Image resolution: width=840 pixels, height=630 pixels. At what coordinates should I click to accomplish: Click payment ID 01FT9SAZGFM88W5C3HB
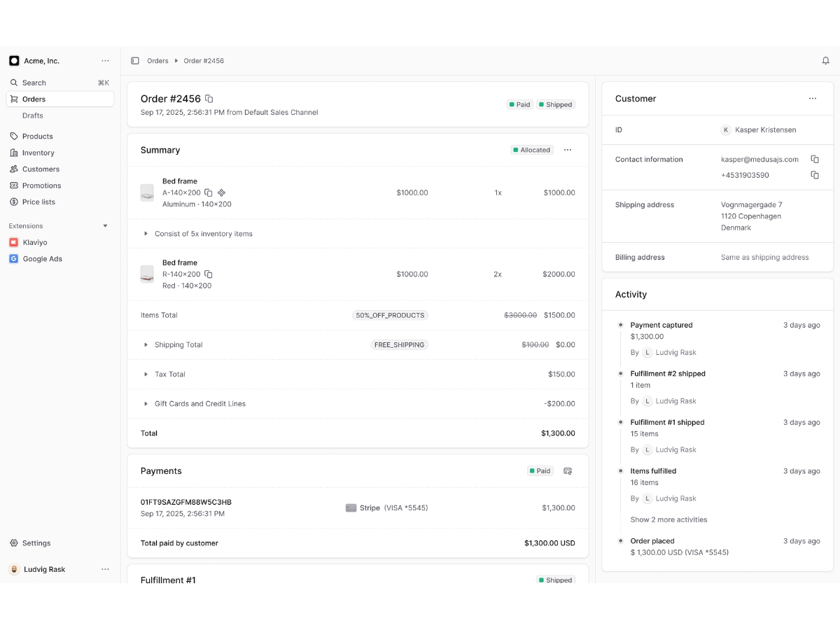186,503
